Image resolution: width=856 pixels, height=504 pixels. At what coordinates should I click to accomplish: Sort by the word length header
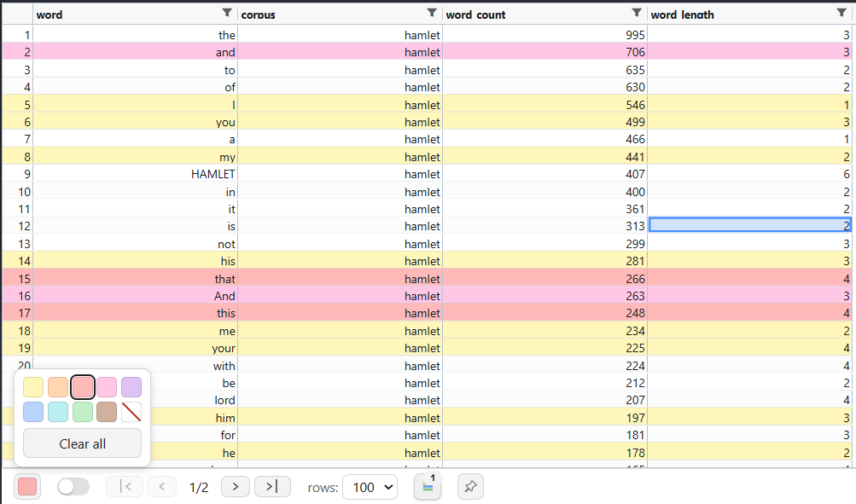pos(683,14)
